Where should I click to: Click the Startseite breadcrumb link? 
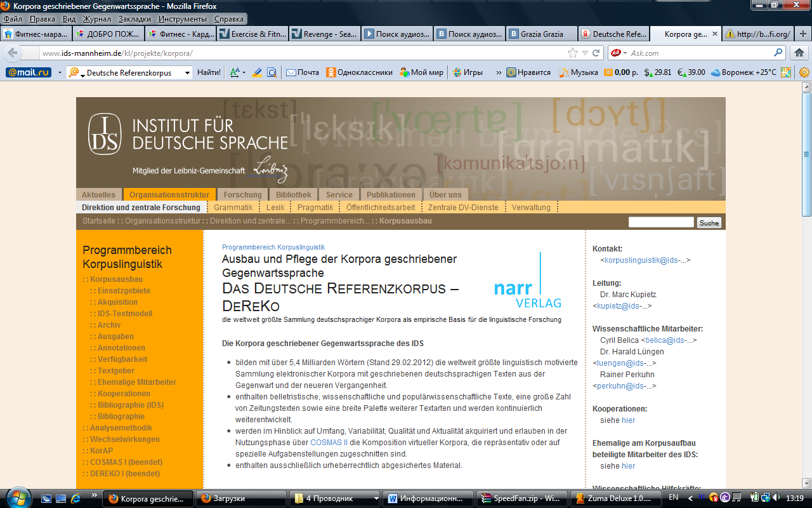point(99,221)
